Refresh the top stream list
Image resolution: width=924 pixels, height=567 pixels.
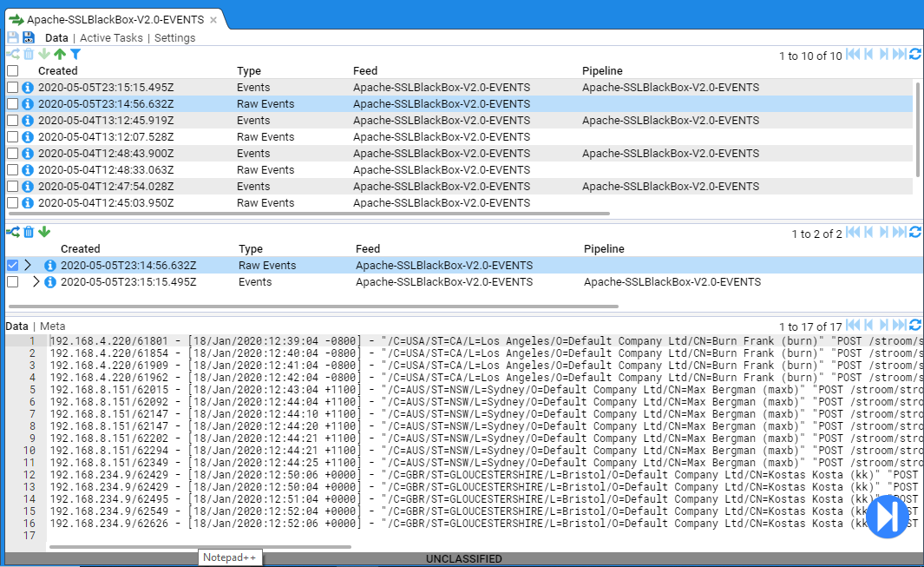click(x=915, y=55)
